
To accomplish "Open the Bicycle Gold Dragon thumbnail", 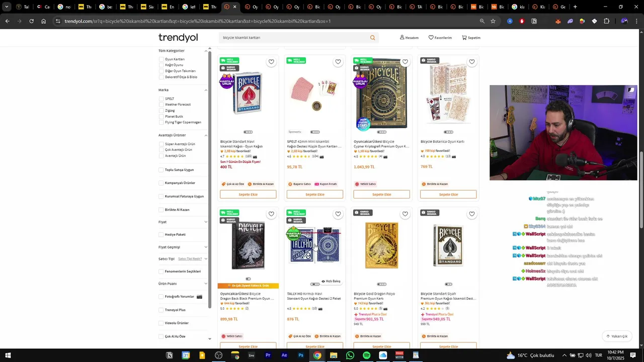I will [x=381, y=245].
